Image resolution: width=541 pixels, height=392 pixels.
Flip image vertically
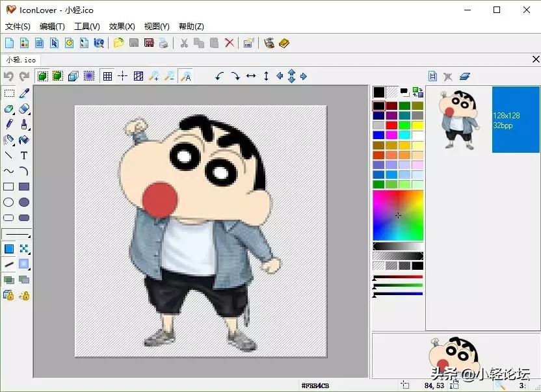pos(266,76)
